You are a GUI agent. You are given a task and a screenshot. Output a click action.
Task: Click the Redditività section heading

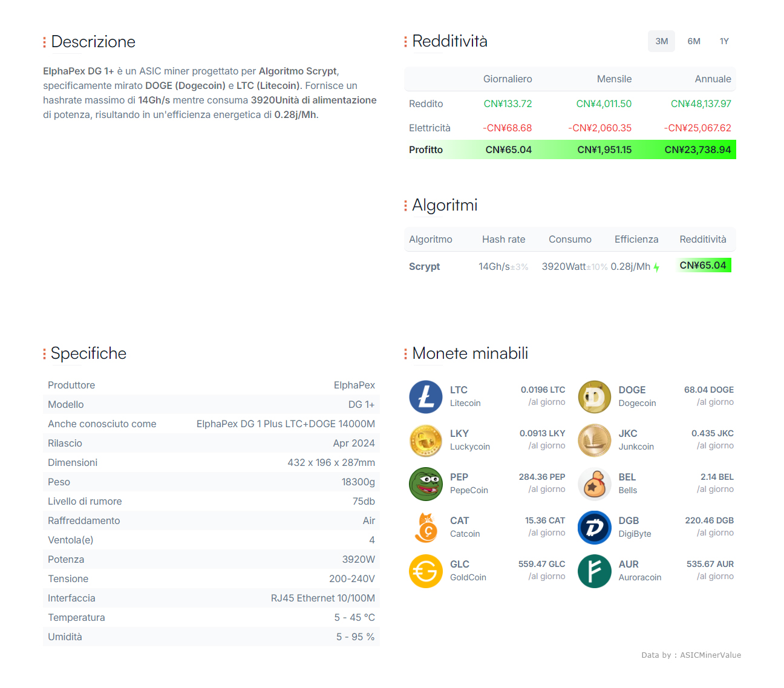click(x=449, y=41)
